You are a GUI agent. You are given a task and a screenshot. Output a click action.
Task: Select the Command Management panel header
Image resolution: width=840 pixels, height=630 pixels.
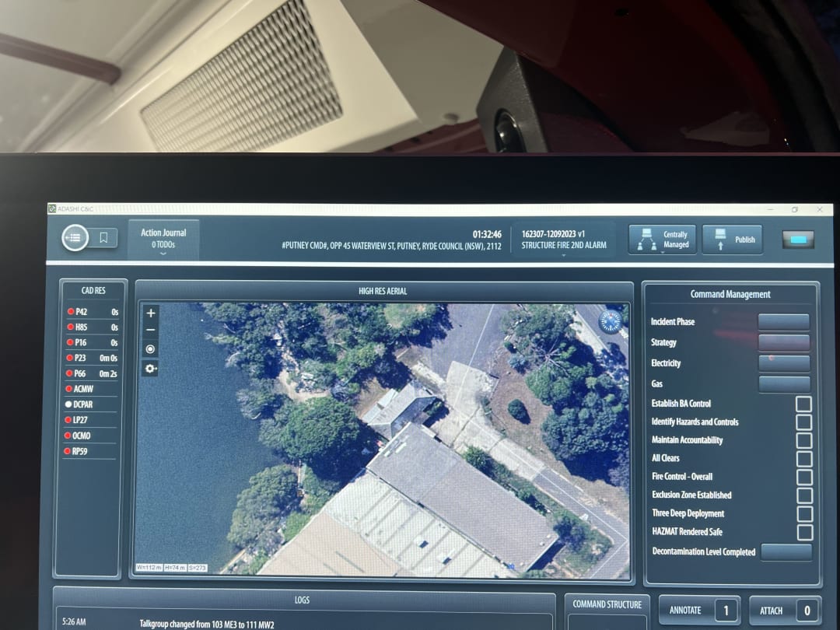[730, 294]
